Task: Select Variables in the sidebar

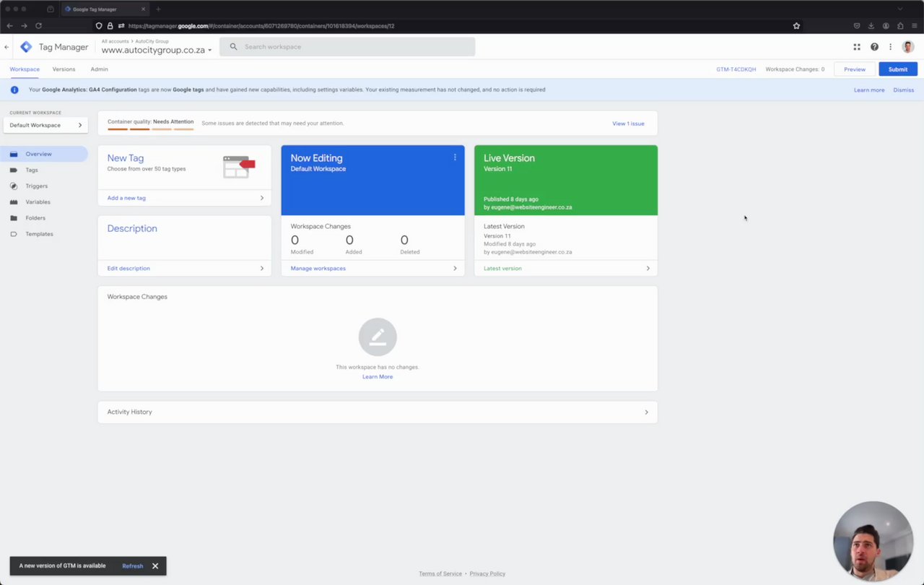Action: (38, 201)
